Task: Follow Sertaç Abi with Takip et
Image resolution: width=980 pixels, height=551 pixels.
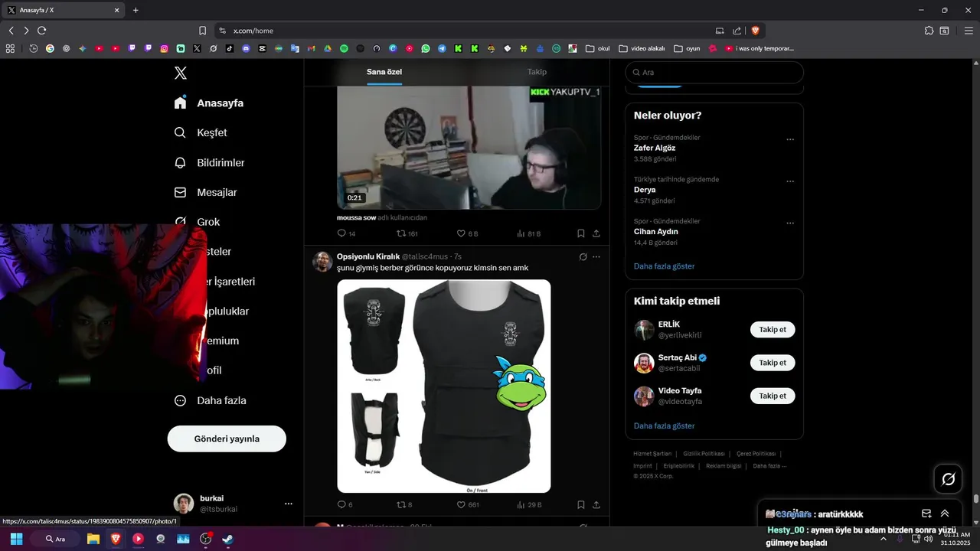Action: pos(773,363)
